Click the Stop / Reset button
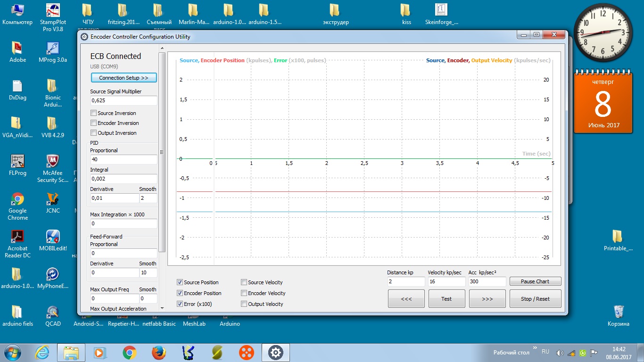Image resolution: width=644 pixels, height=362 pixels. pyautogui.click(x=535, y=299)
